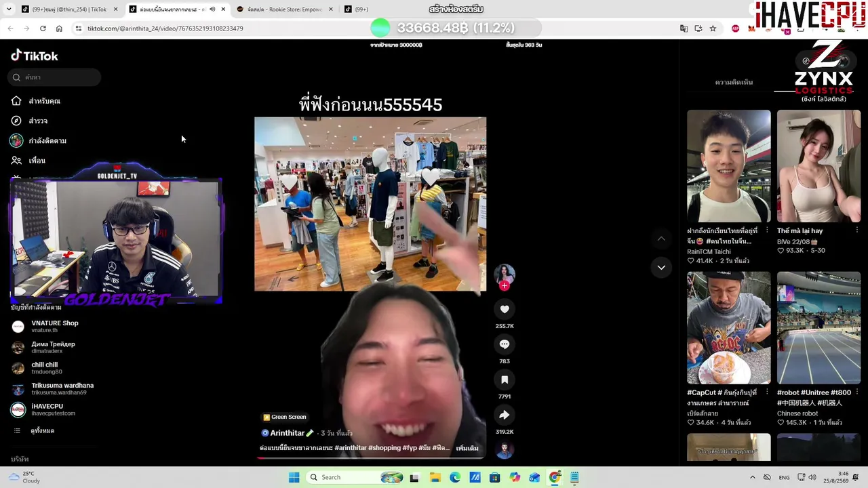868x488 pixels.
Task: Reload the page with the refresh icon
Action: click(43, 28)
